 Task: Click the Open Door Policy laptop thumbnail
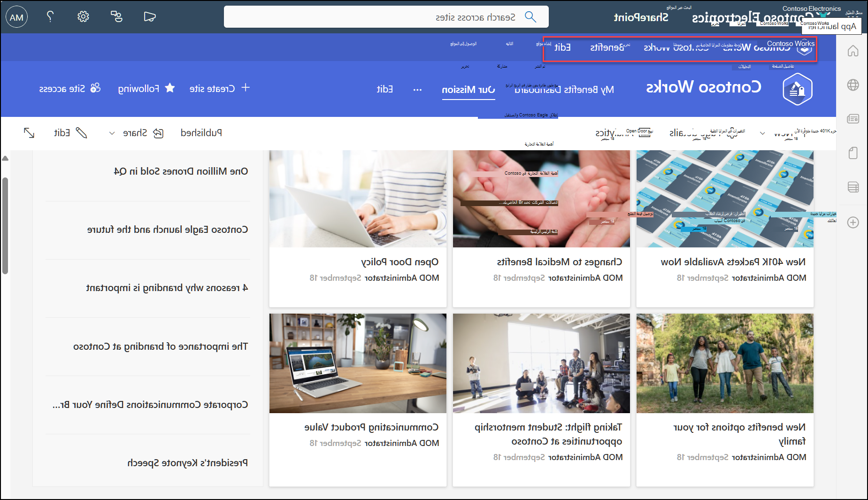pyautogui.click(x=358, y=199)
